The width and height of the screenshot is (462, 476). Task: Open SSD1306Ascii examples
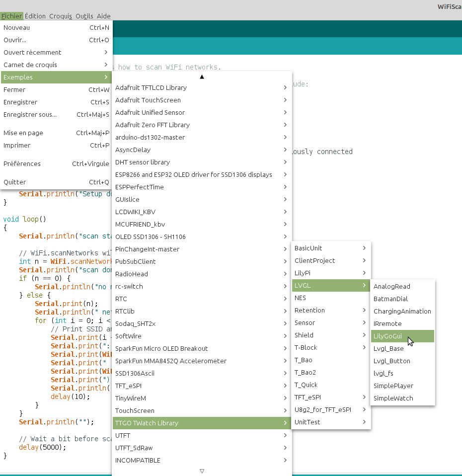[202, 374]
